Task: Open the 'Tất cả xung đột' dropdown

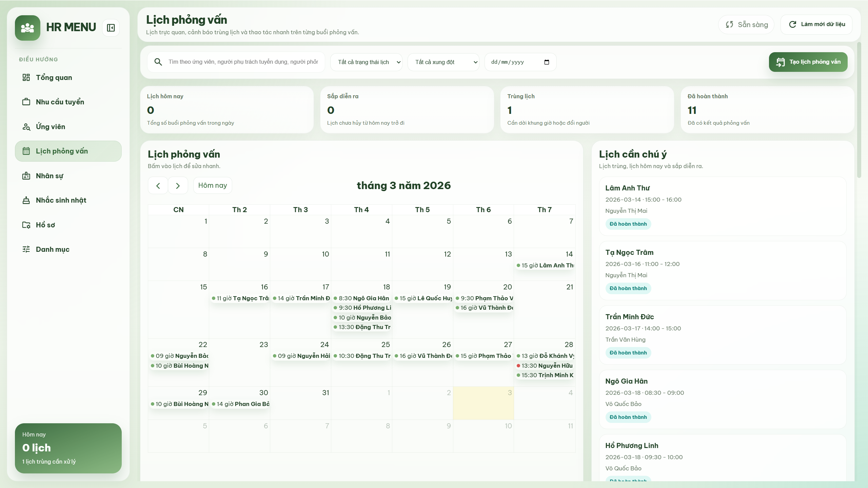Action: [x=443, y=62]
